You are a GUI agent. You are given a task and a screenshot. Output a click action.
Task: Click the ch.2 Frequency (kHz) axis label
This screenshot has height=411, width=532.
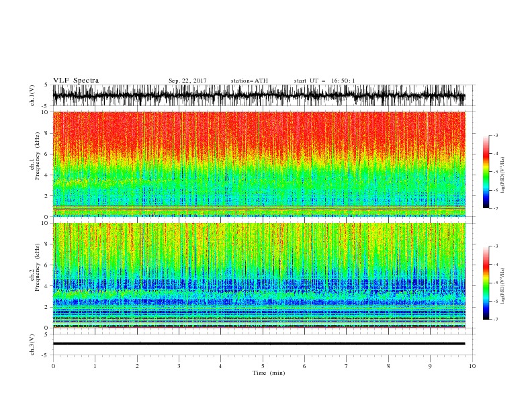(35, 267)
